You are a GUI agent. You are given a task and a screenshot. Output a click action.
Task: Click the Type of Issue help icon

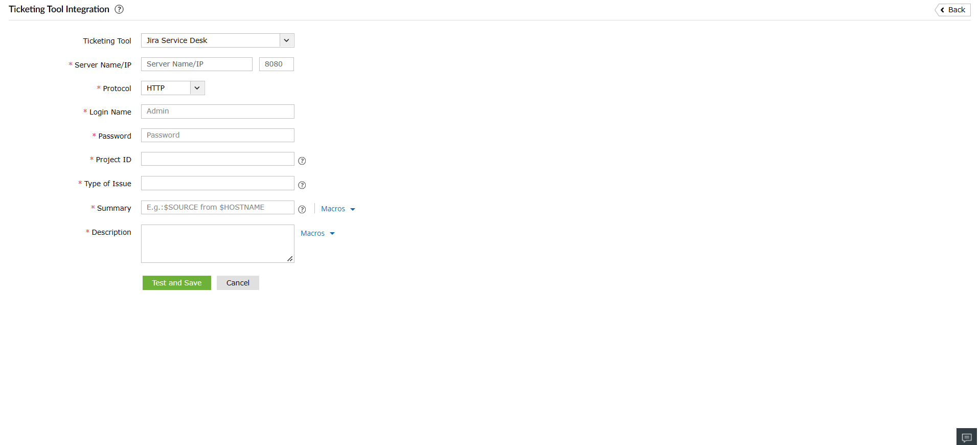point(302,185)
